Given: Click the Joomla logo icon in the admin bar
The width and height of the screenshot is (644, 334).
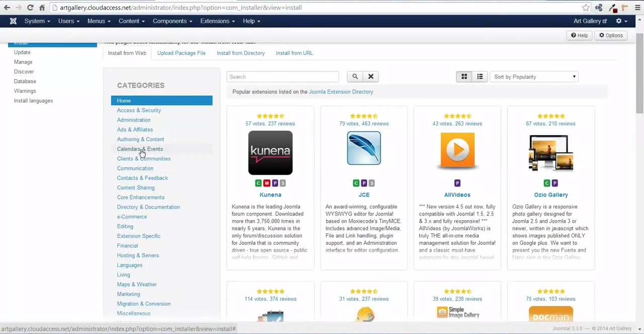Looking at the screenshot, I should pyautogui.click(x=13, y=21).
